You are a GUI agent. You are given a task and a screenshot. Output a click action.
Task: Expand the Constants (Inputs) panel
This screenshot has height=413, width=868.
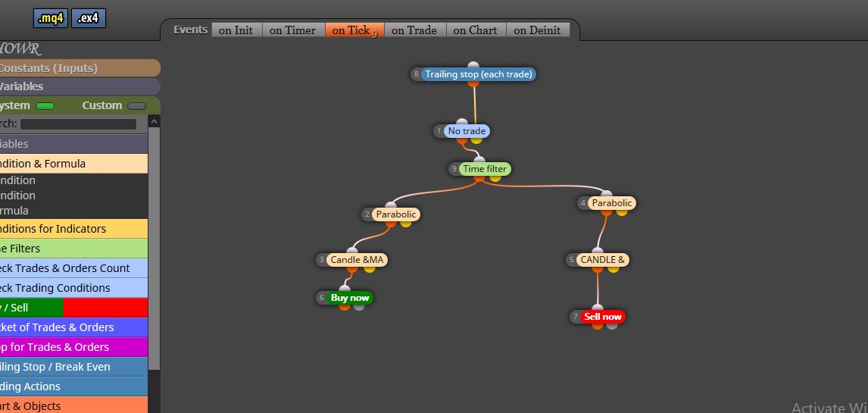tap(80, 68)
